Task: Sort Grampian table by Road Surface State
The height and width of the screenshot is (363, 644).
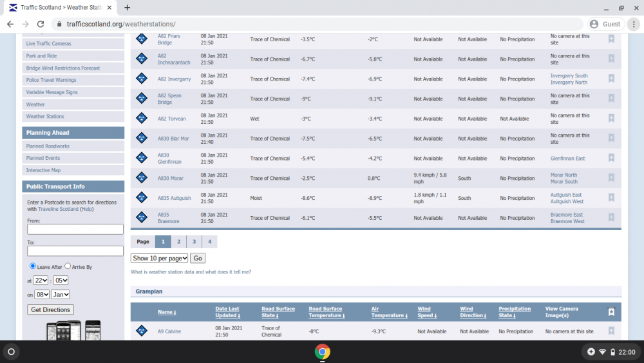Action: (278, 312)
